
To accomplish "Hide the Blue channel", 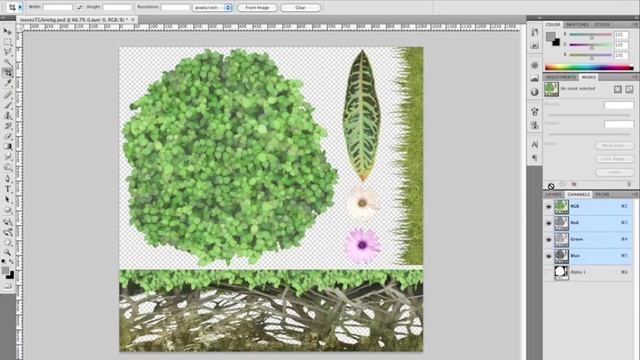I will pyautogui.click(x=549, y=256).
